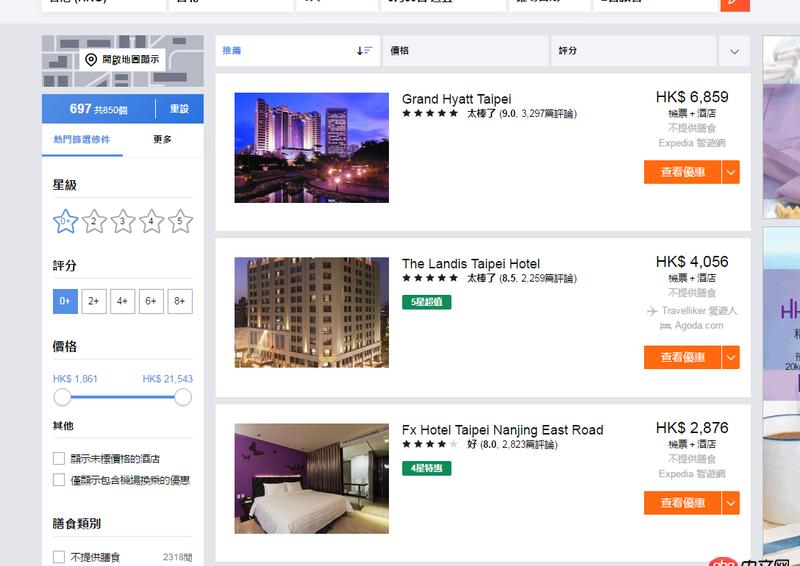Select the 0+ star rating icon
The height and width of the screenshot is (566, 800).
click(x=66, y=222)
